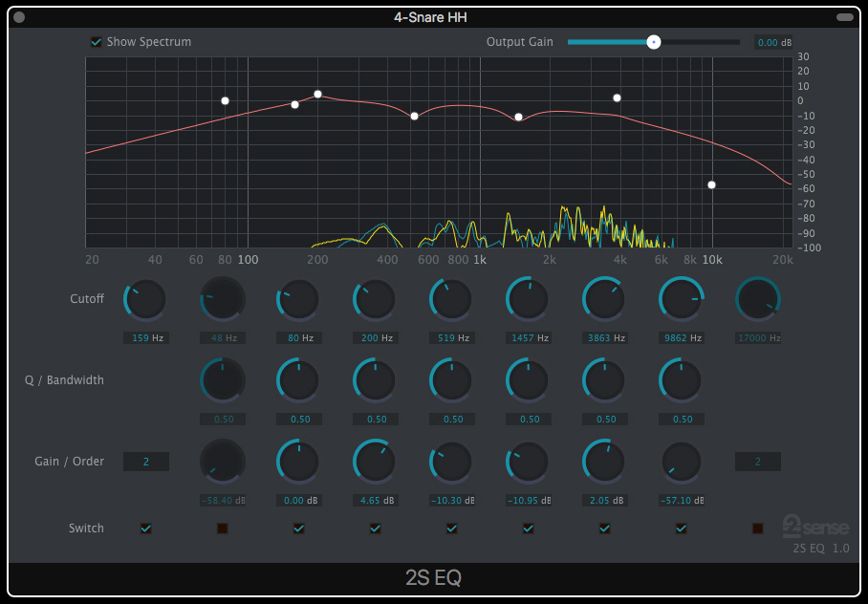Viewport: 868px width, 604px height.
Task: Click the 80 Hz cutoff knob
Action: click(298, 299)
